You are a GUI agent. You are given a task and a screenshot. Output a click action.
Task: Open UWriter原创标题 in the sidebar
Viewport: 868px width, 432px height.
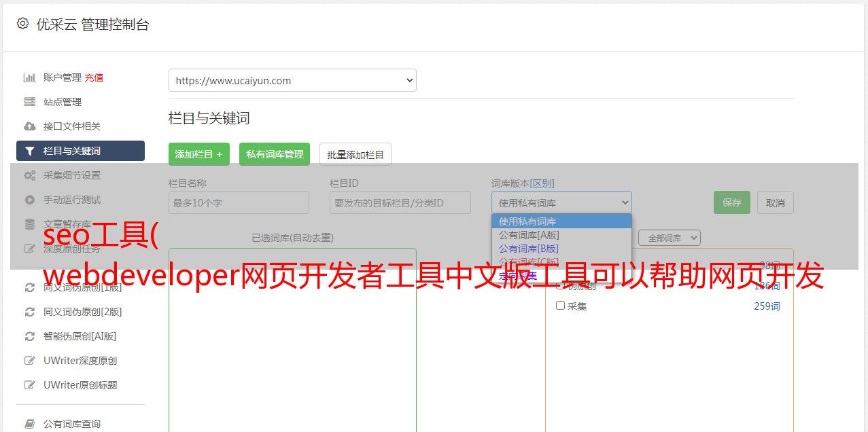[80, 385]
